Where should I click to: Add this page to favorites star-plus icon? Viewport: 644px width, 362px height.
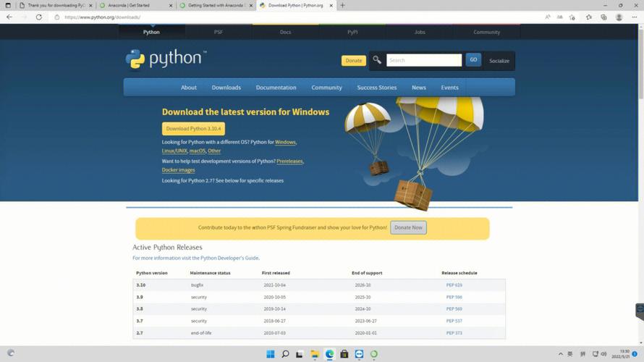572,17
